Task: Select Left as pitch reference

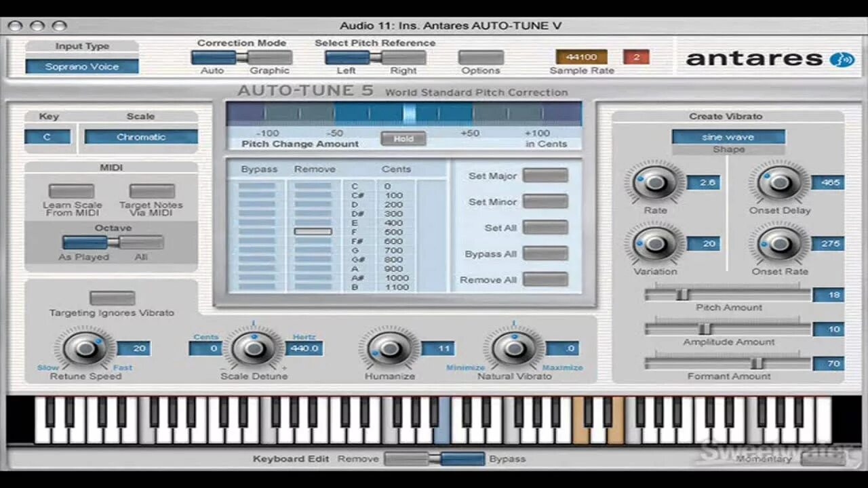Action: pyautogui.click(x=347, y=58)
